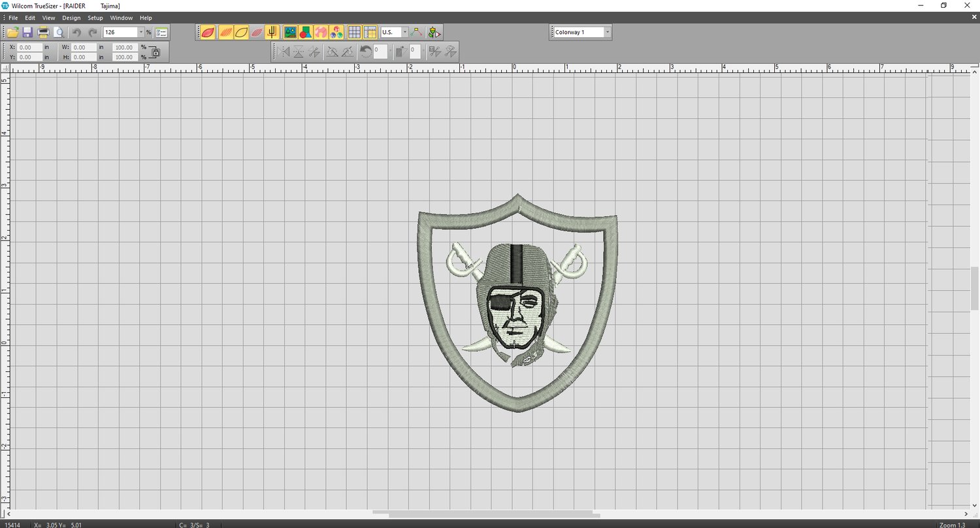Click the 'C= 3/S= 3' status bar text
Image resolution: width=980 pixels, height=528 pixels.
194,525
